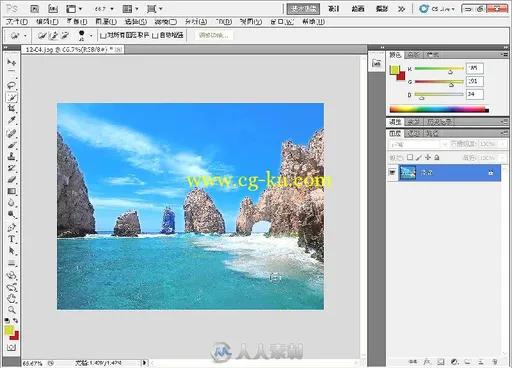Click the R channel slider
Screen dimensions: 512x368
439,69
